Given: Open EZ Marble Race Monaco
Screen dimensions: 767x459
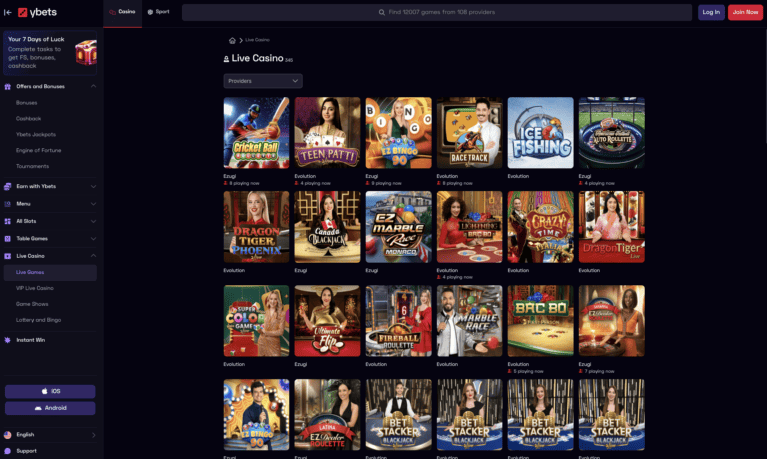Looking at the screenshot, I should point(399,227).
